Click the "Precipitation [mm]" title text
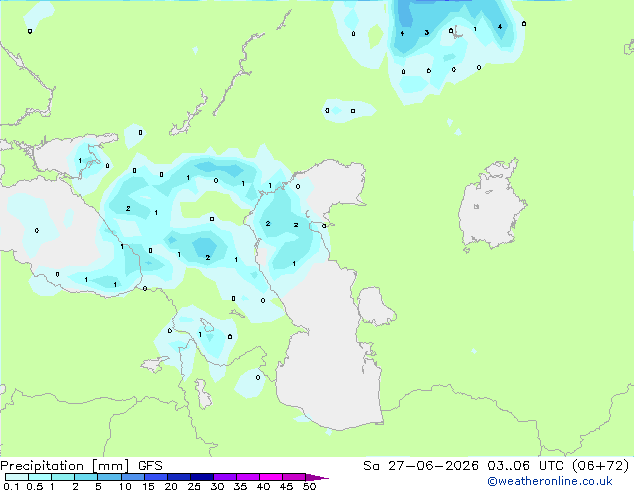The height and width of the screenshot is (490, 634). (65, 466)
